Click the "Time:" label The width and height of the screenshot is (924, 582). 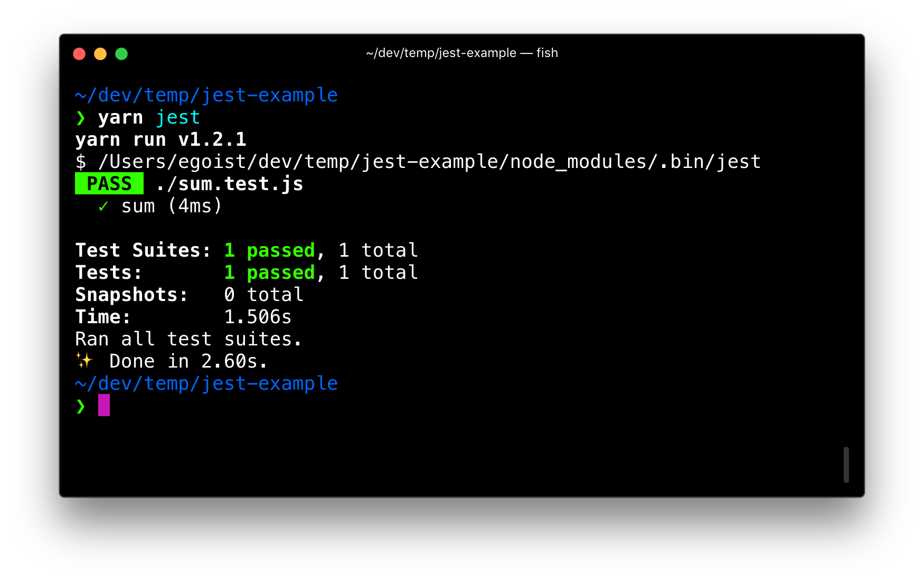(x=103, y=317)
